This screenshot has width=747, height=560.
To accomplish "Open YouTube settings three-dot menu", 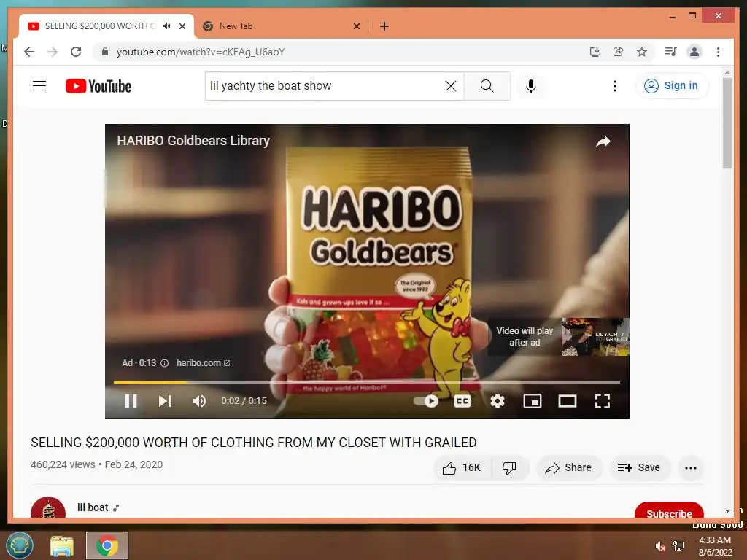I will click(614, 86).
